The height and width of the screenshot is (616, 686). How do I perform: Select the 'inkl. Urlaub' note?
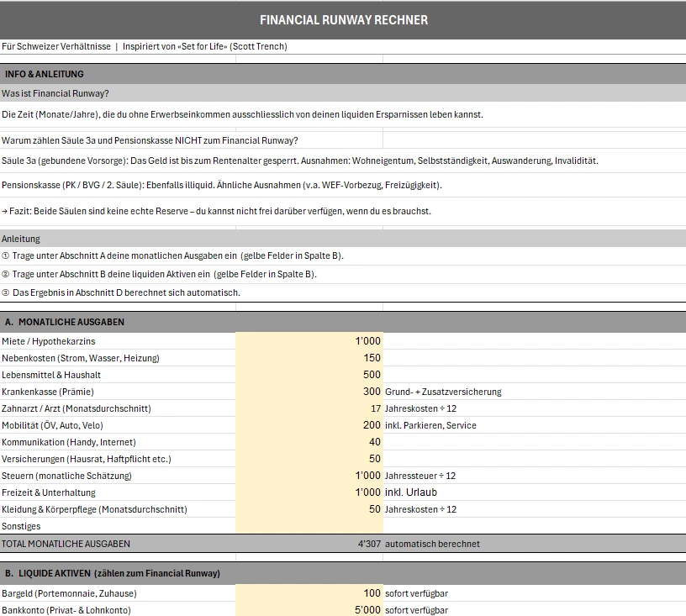(x=411, y=492)
